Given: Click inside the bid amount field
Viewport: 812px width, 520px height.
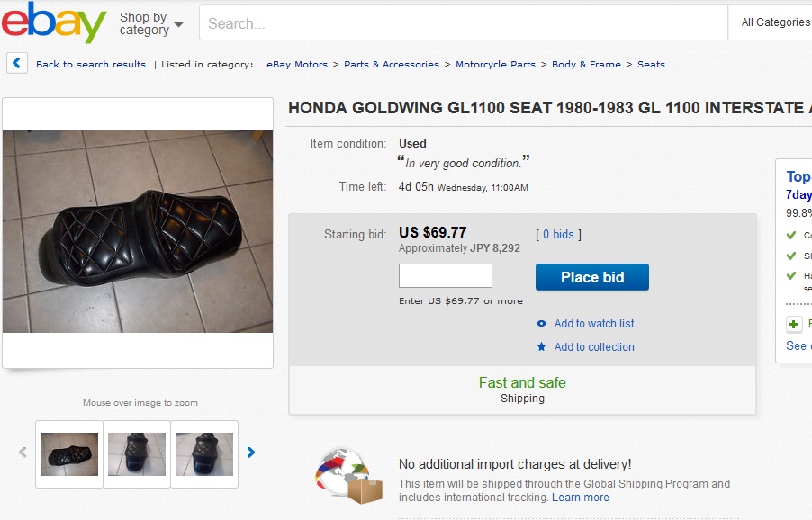Looking at the screenshot, I should 446,276.
